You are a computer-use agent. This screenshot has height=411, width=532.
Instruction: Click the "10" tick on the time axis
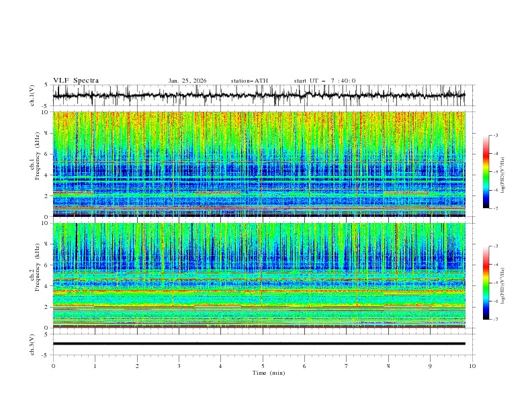coord(472,366)
